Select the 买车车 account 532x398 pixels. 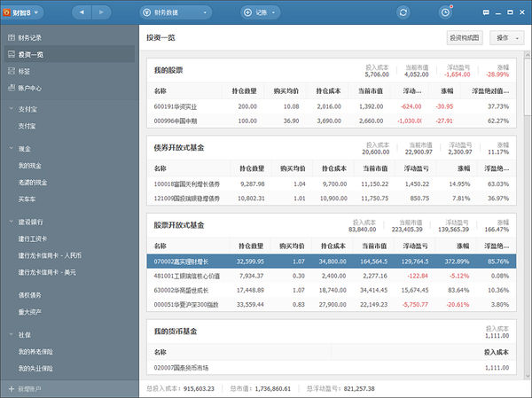pos(27,199)
